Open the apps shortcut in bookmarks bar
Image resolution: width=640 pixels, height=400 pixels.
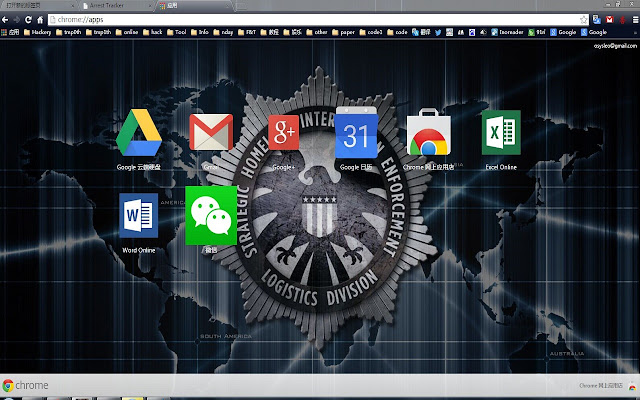(10, 32)
